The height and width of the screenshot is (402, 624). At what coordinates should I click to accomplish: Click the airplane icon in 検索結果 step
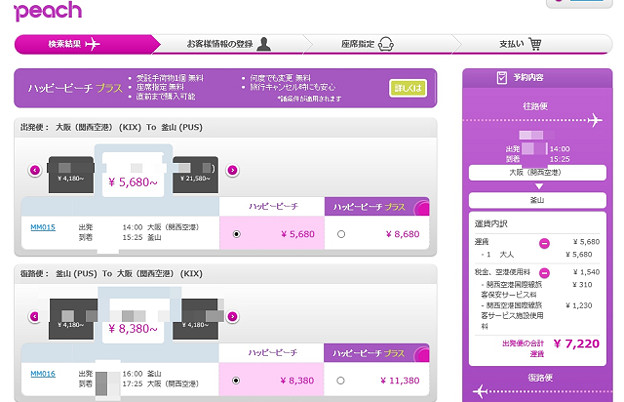(x=92, y=44)
